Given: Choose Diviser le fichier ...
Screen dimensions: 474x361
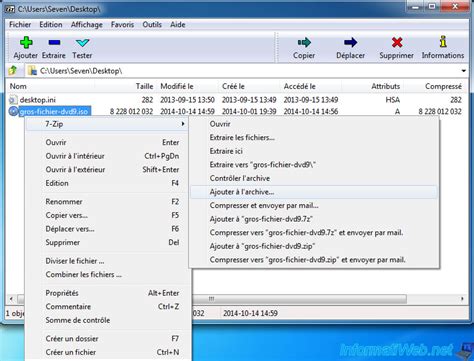Looking at the screenshot, I should coord(107,261).
